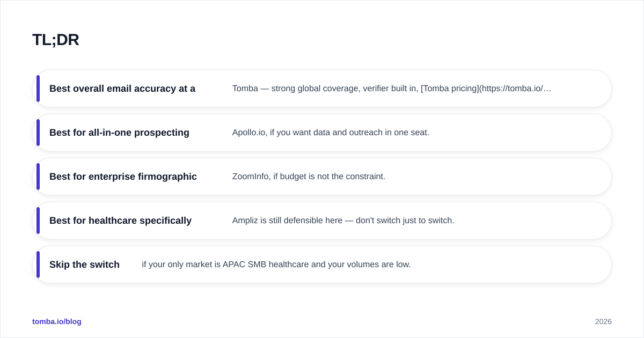Click the purple bar on healthcare card

tap(38, 221)
